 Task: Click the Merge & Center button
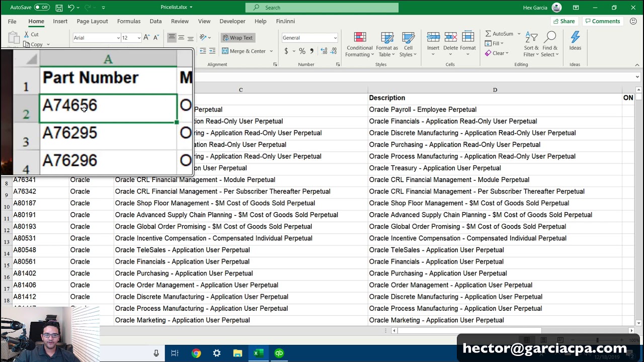pos(244,51)
